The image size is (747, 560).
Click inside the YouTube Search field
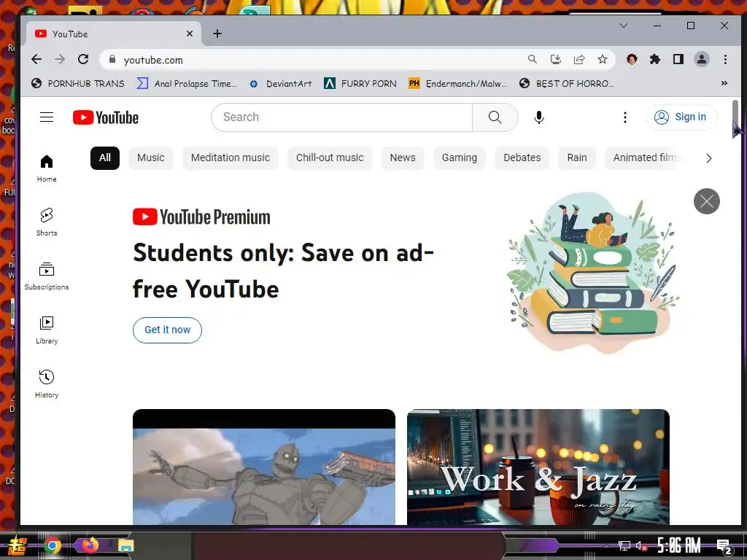pyautogui.click(x=341, y=117)
